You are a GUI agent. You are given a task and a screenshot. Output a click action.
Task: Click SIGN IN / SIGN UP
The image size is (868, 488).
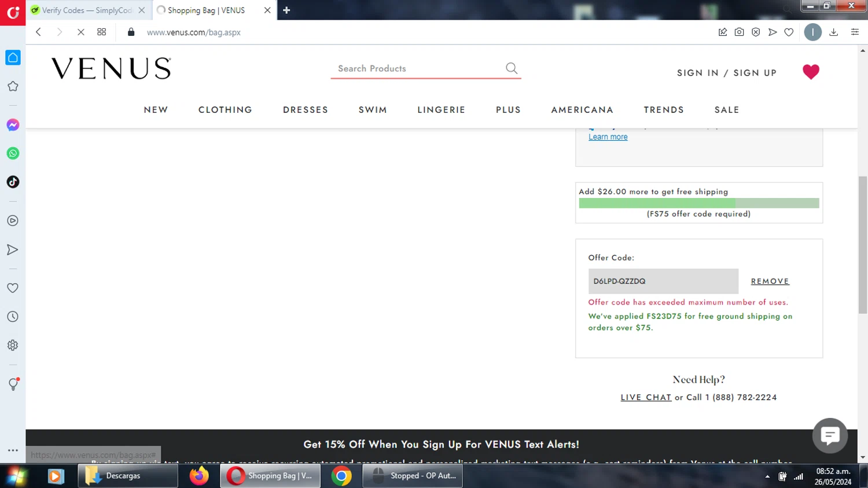(727, 73)
